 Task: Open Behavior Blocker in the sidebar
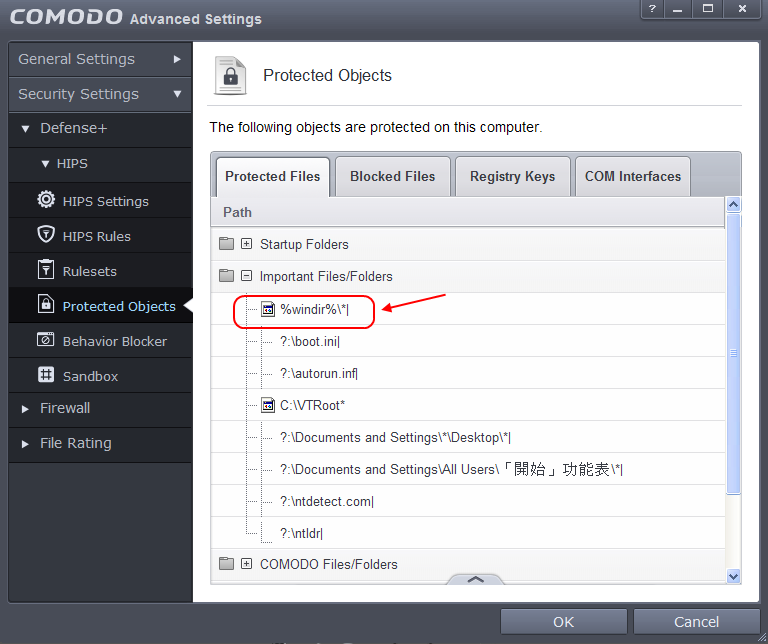point(100,340)
